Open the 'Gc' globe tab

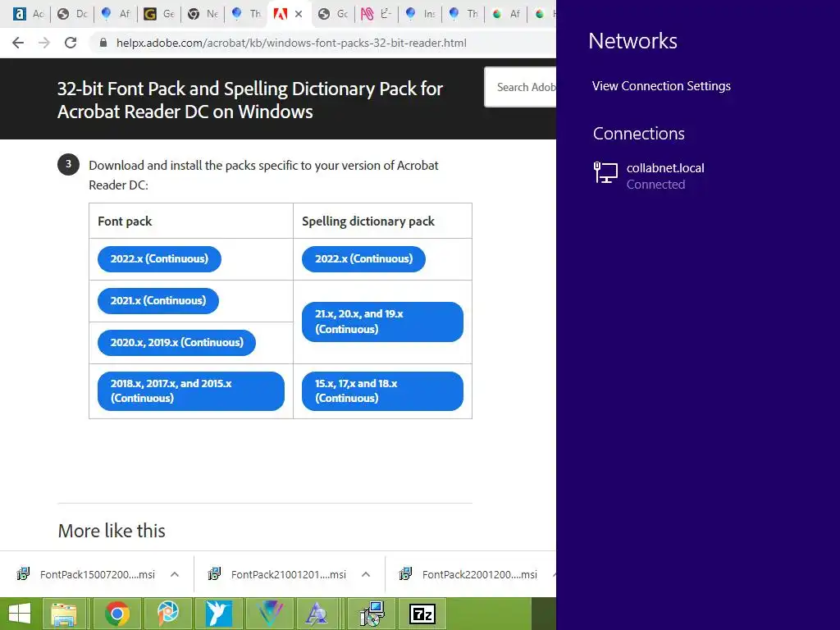333,14
